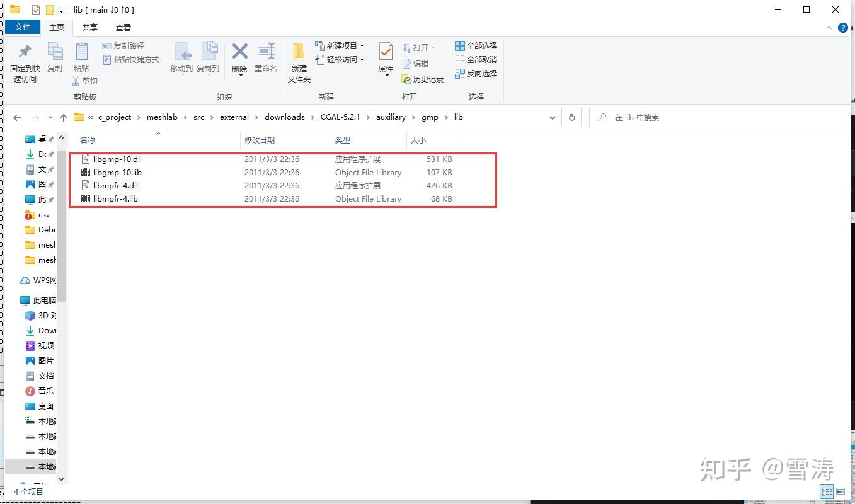The height and width of the screenshot is (504, 855).
Task: Open the New Item (新建项目) dropdown
Action: (x=340, y=46)
